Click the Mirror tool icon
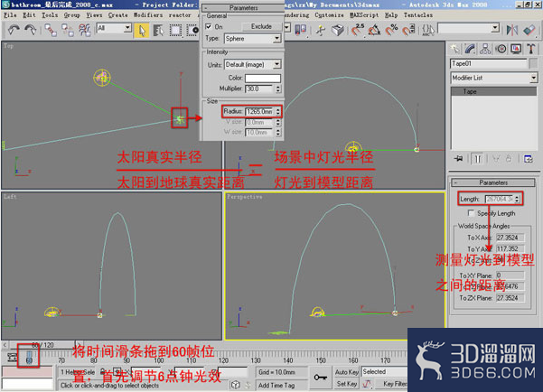This screenshot has width=543, height=392. 512,30
